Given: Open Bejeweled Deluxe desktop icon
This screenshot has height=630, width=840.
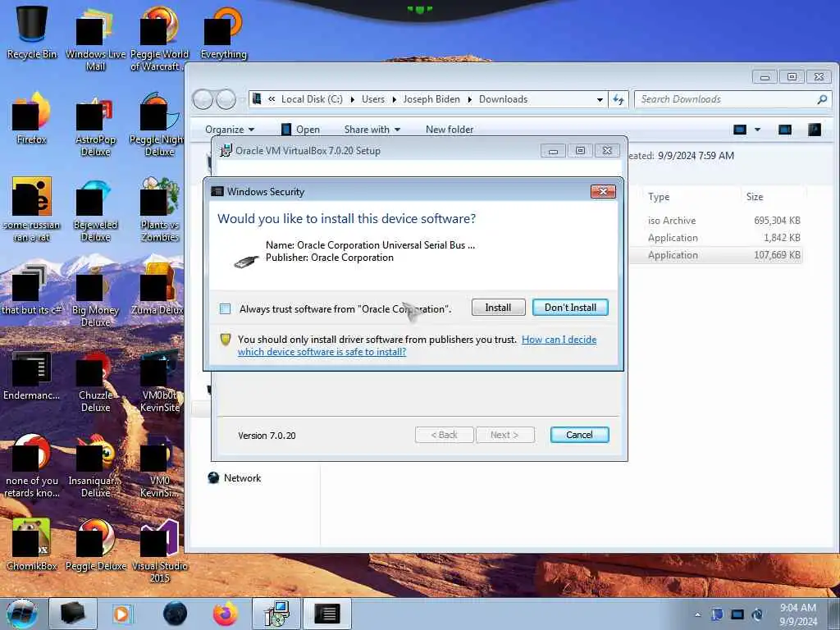Looking at the screenshot, I should [95, 210].
